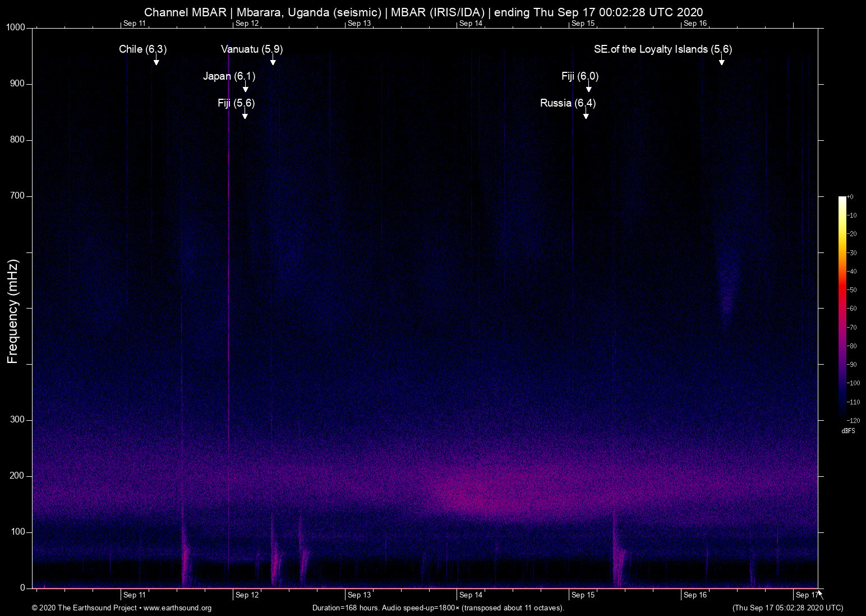Click the Duration=168 hours footer text
This screenshot has width=866, height=616.
(x=437, y=608)
